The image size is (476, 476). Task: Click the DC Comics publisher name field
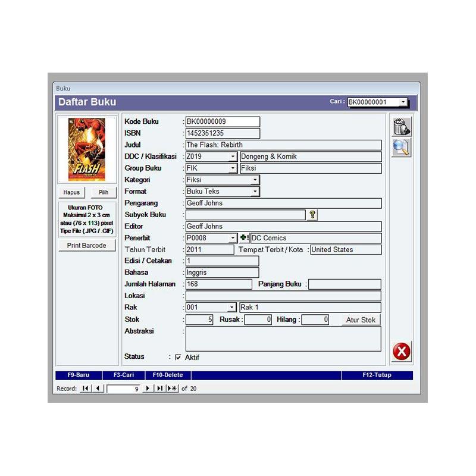click(x=316, y=238)
